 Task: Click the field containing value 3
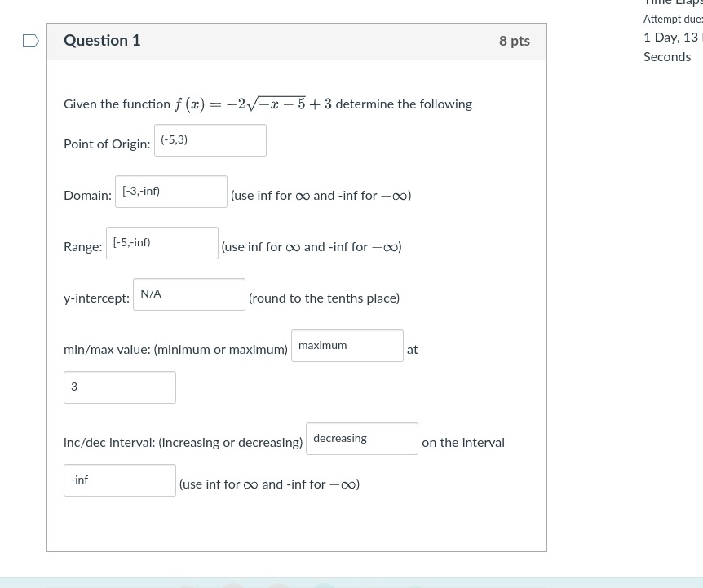point(120,387)
